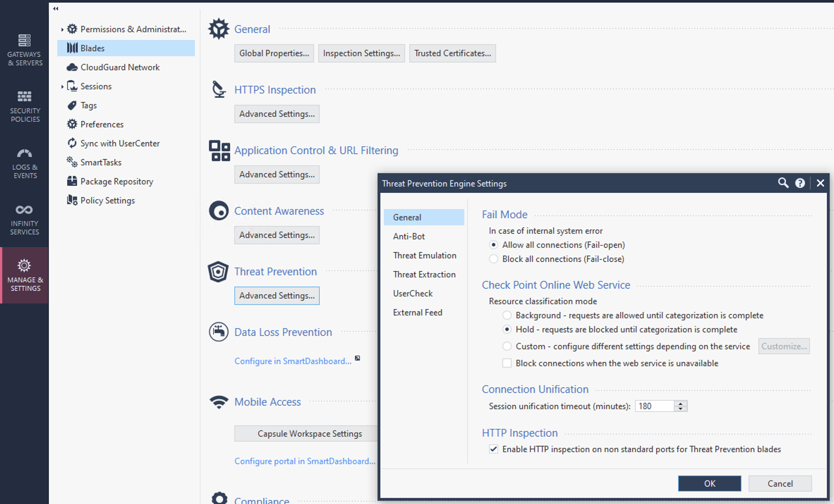Close the Threat Prevention Engine Settings dialog
This screenshot has height=504, width=834.
tap(820, 183)
